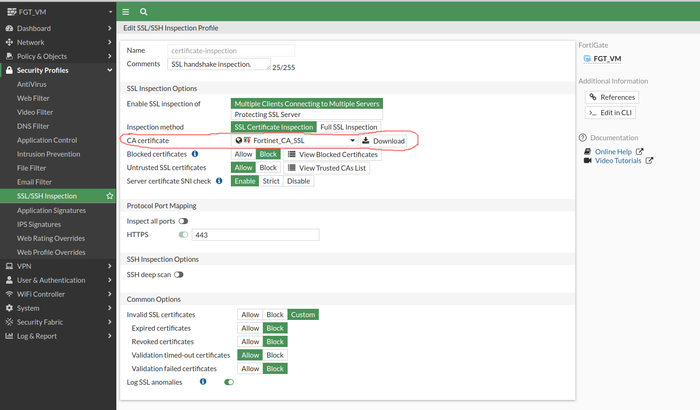
Task: Click the Name field certificate-inspection
Action: 231,50
